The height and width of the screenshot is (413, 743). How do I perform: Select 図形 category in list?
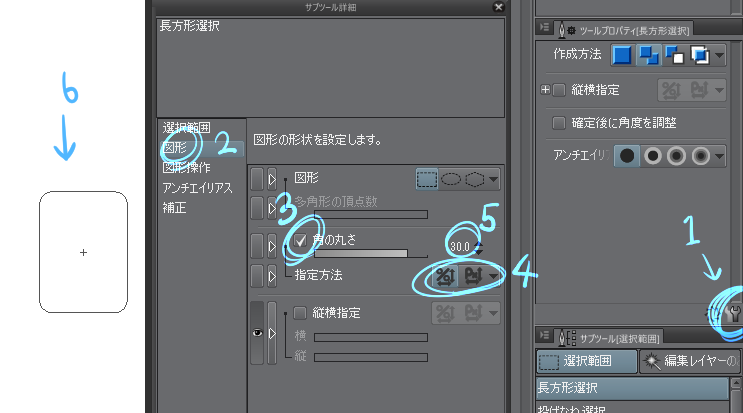[x=201, y=148]
